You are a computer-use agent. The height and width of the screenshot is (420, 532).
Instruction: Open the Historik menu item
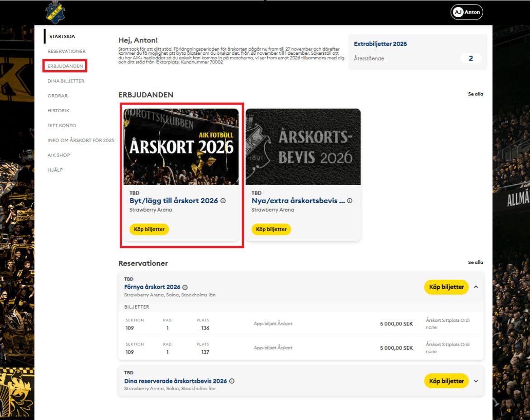click(59, 110)
